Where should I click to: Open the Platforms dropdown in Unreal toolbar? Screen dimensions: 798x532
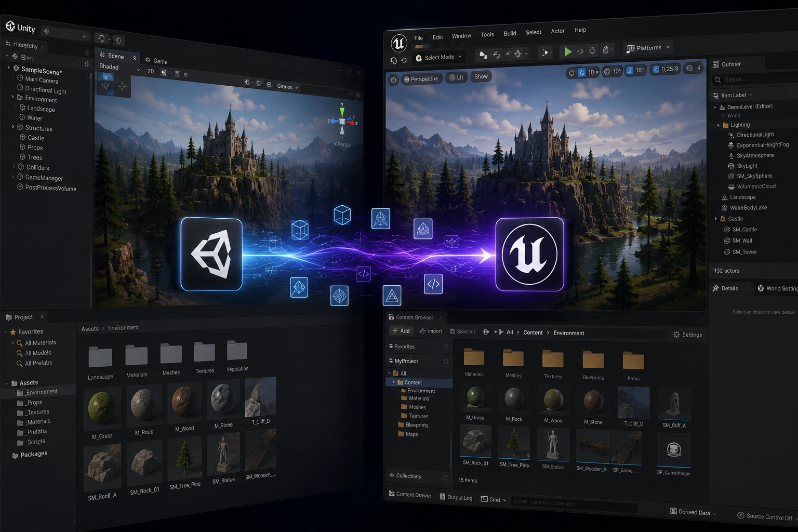coord(648,48)
